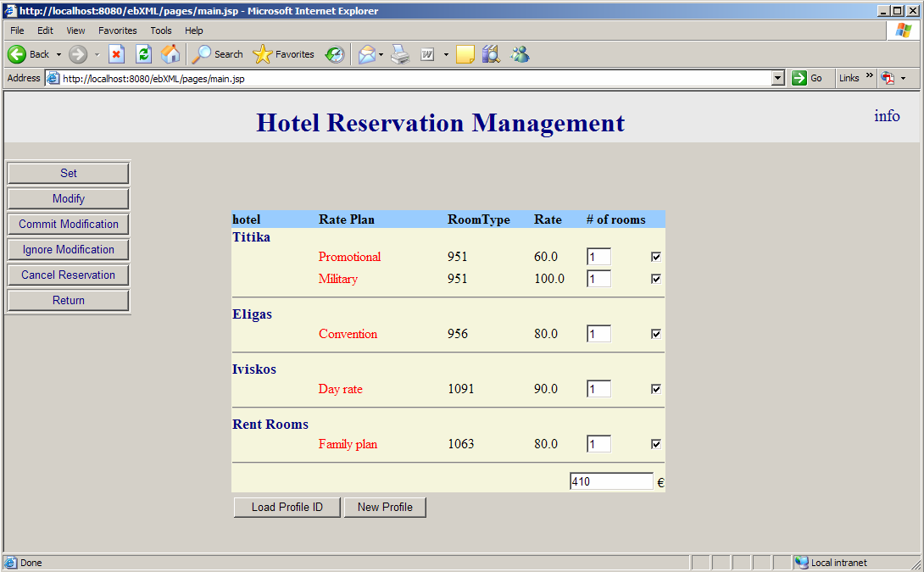924x572 pixels.
Task: Click the Forward arrow icon
Action: 78,54
